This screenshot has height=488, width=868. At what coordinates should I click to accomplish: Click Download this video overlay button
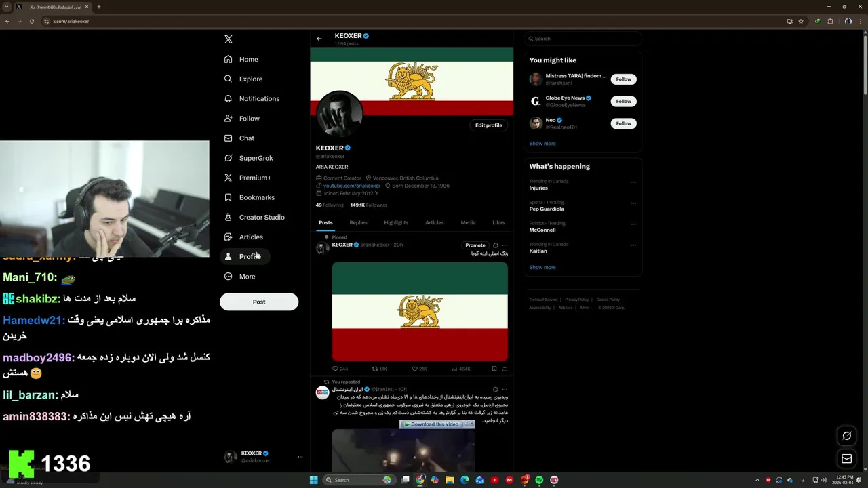pyautogui.click(x=434, y=424)
